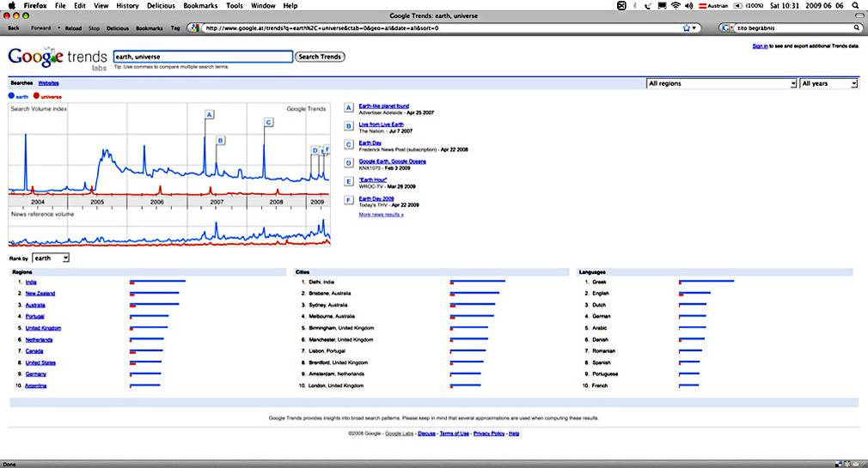Screen dimensions: 868x468
Task: Click 'Delhi, India' in Cities list
Action: [321, 283]
